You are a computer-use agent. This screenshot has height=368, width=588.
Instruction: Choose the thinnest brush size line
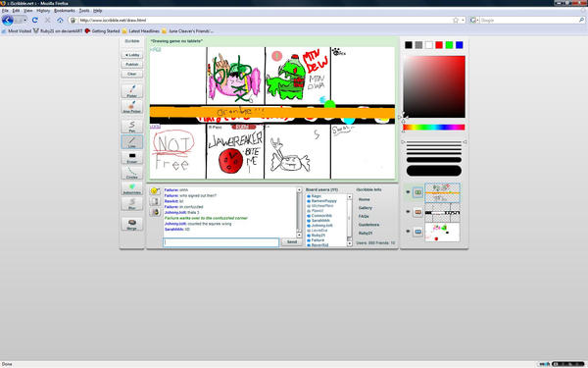434,142
